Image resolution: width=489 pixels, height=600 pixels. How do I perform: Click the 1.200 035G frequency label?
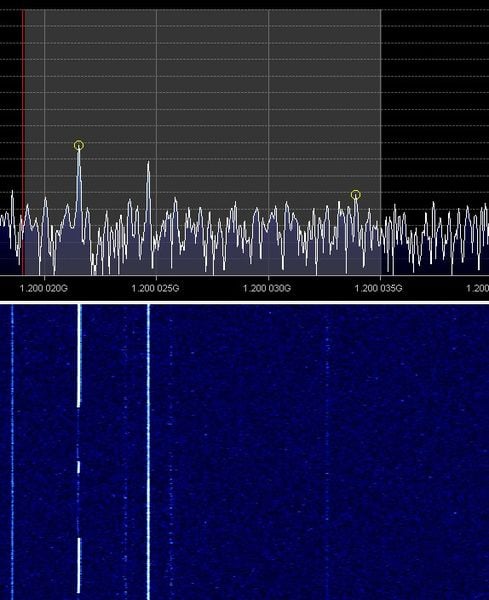tap(379, 288)
